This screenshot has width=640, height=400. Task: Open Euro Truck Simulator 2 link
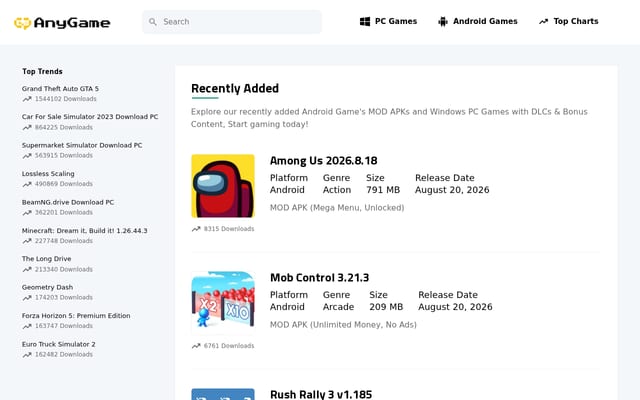[x=58, y=344]
